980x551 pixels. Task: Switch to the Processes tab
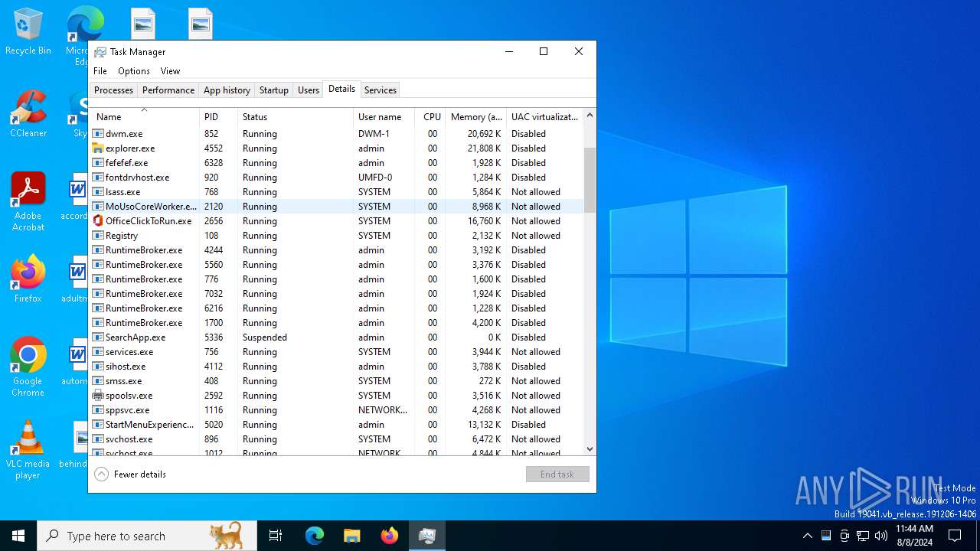(113, 90)
